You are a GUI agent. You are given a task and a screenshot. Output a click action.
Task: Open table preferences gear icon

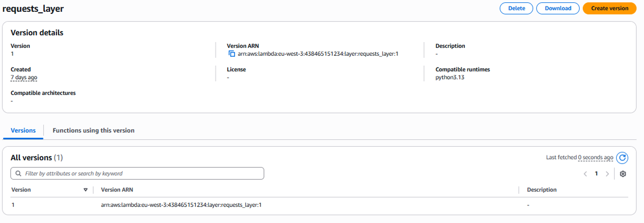(623, 174)
